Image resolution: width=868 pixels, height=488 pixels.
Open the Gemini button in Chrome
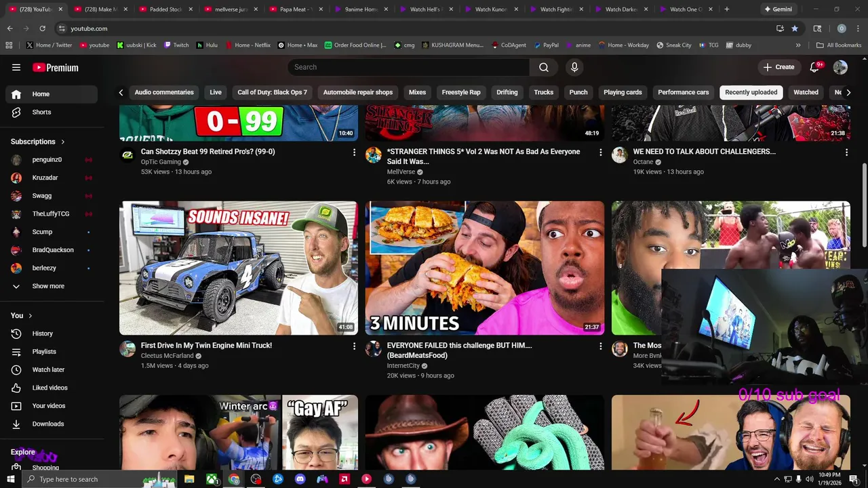[778, 9]
